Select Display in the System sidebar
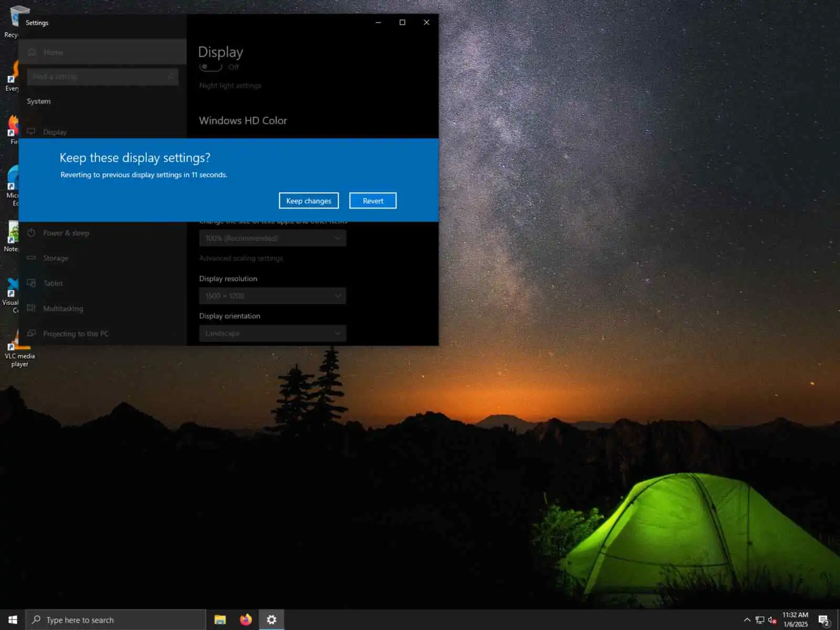 (x=102, y=132)
